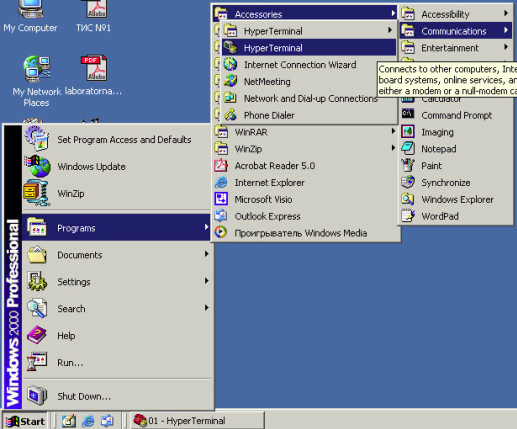This screenshot has height=429, width=517.
Task: Click the Outlook Express icon in Programs
Action: [221, 216]
